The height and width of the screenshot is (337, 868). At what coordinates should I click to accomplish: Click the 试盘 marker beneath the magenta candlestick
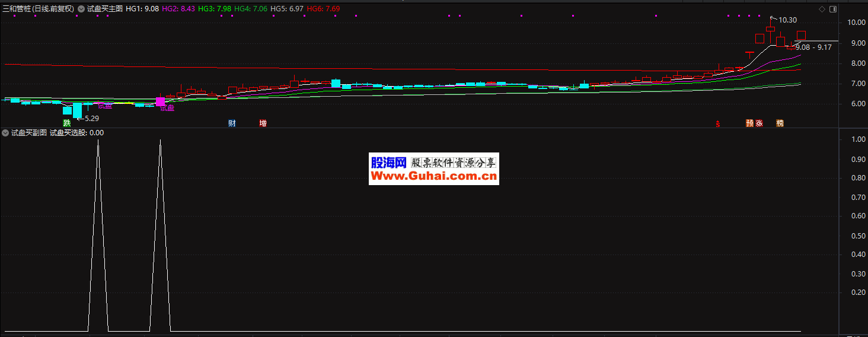click(x=168, y=109)
